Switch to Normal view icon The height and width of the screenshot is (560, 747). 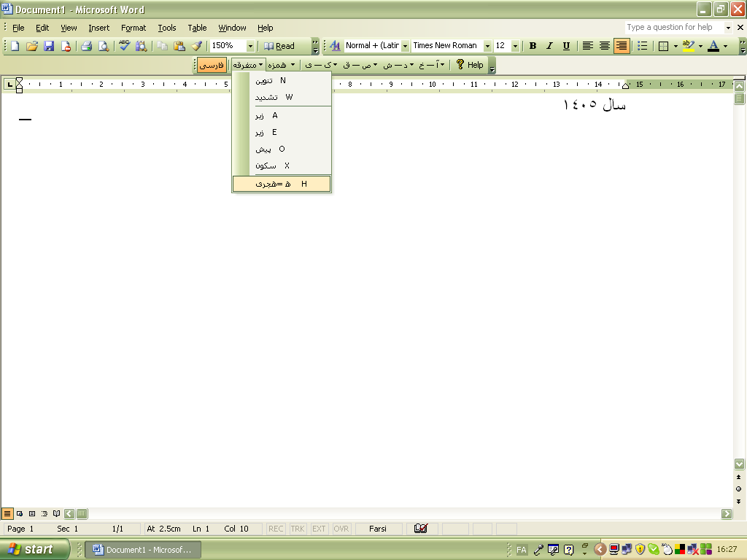pos(7,513)
